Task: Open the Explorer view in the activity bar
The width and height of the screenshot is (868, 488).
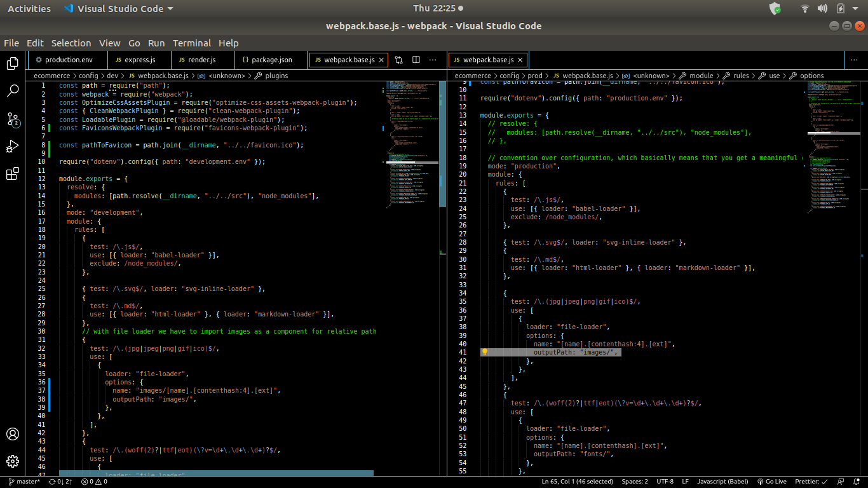Action: (x=13, y=64)
